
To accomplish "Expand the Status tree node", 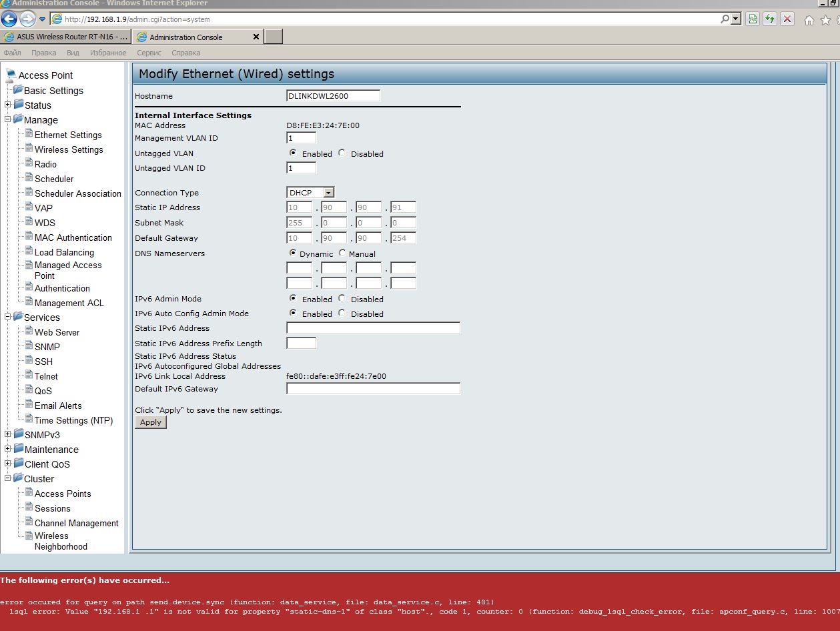I will point(8,105).
